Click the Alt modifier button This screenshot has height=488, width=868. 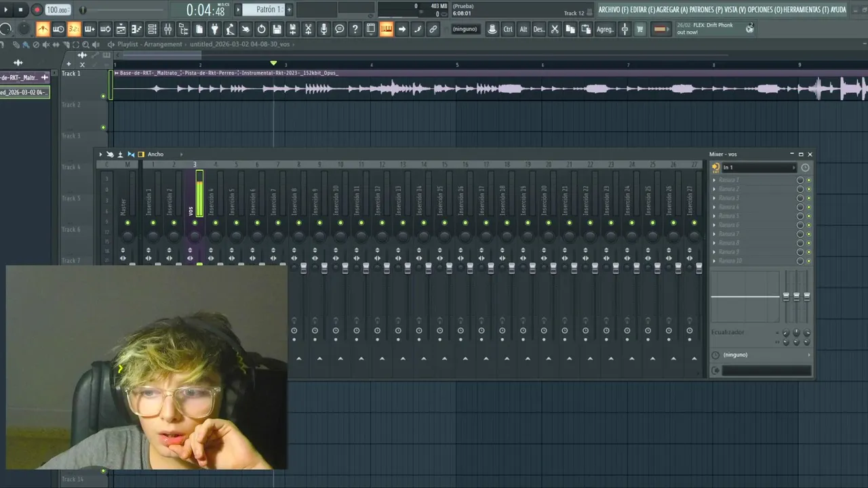(x=524, y=29)
